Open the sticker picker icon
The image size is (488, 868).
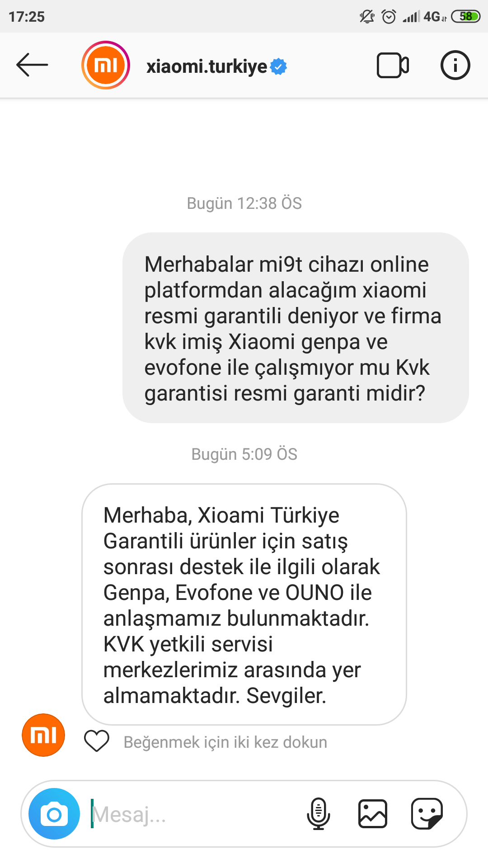tap(427, 814)
